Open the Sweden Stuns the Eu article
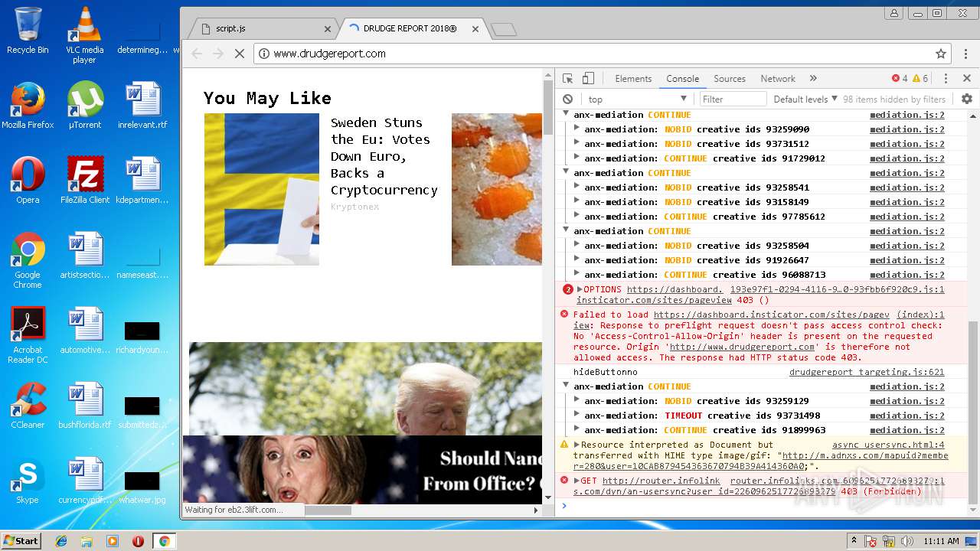 coord(384,156)
